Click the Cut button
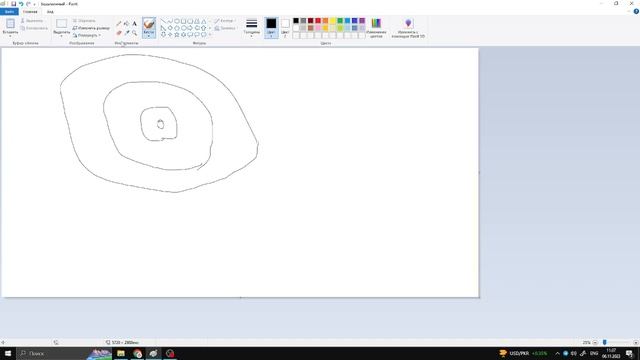Viewport: 640px width, 360px height. (x=32, y=21)
